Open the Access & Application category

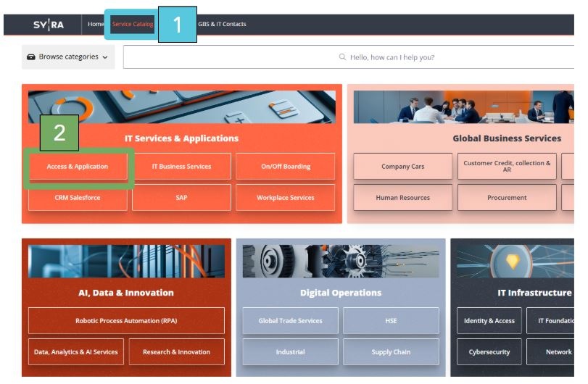78,167
